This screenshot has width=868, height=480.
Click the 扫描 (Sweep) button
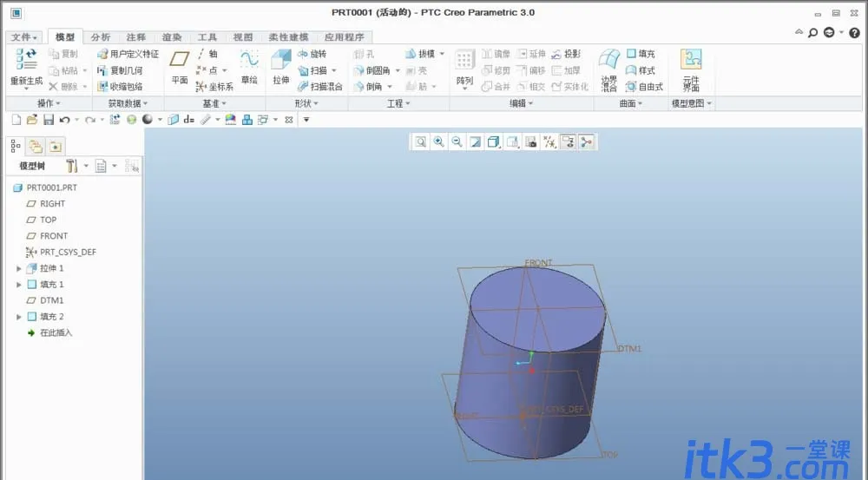[312, 70]
